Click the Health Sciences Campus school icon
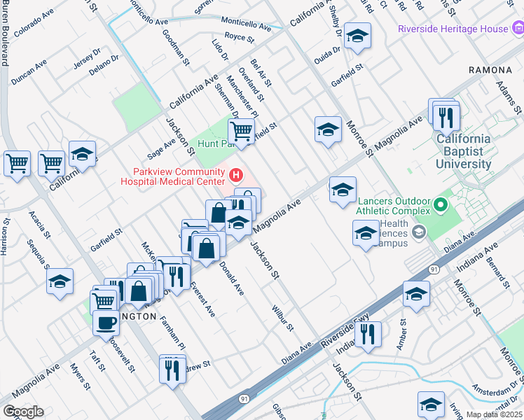The width and height of the screenshot is (524, 420). click(x=418, y=232)
